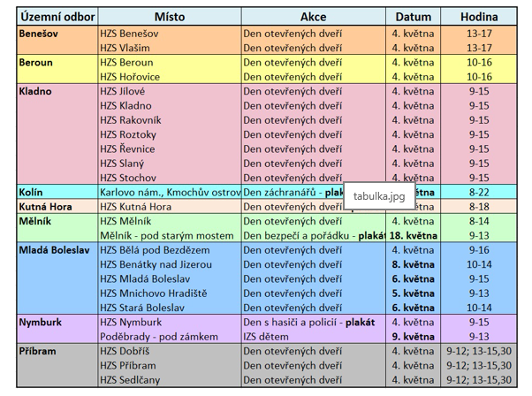This screenshot has height=396, width=532.
Task: Click the Karlovo nám., Kmochův ostrov cell
Action: coord(170,192)
